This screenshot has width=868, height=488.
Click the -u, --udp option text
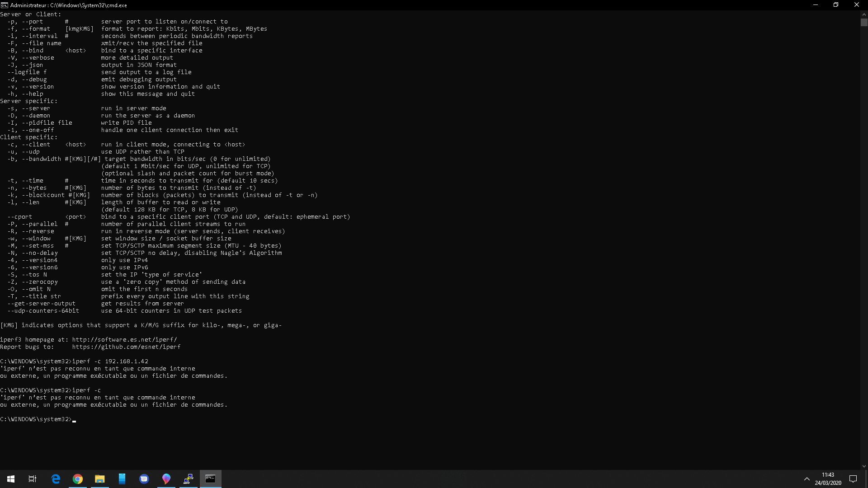[x=24, y=152]
